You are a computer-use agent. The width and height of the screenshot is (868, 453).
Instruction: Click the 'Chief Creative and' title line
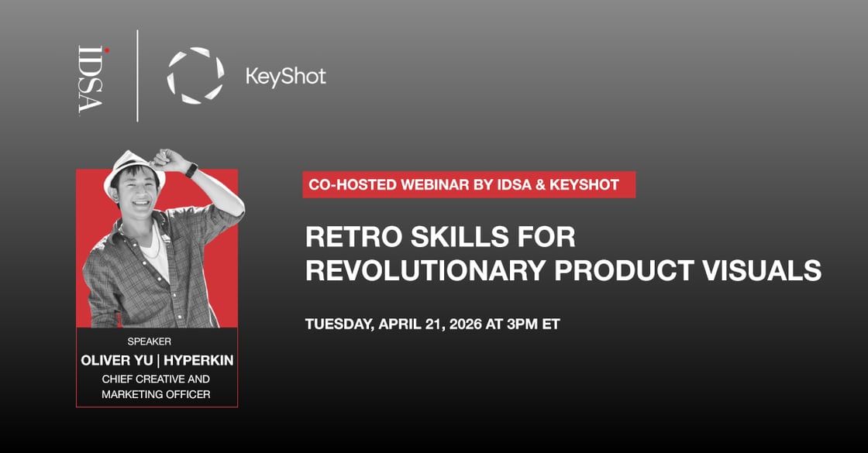pyautogui.click(x=156, y=379)
